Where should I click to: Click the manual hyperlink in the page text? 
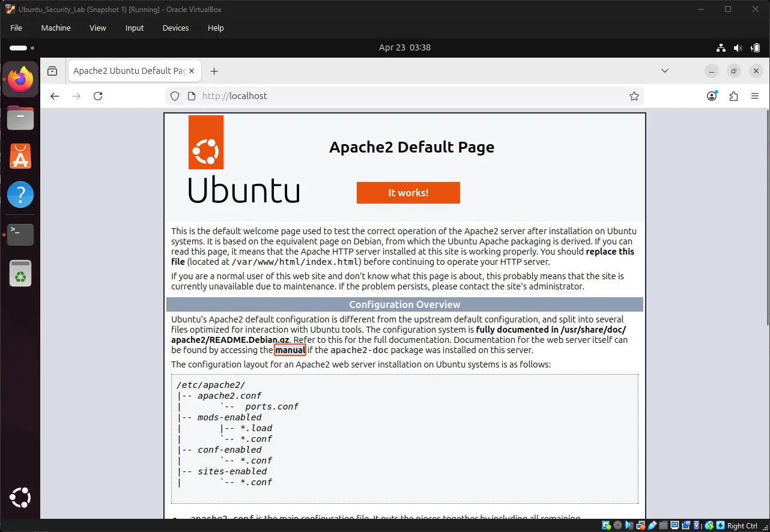point(290,349)
